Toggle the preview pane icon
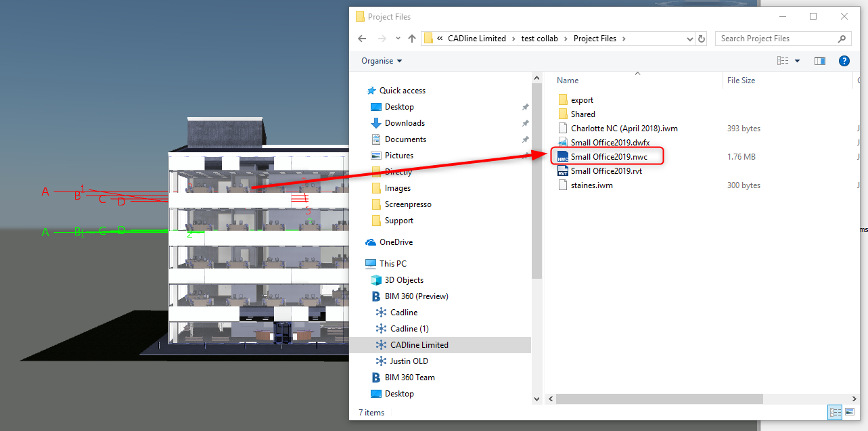The height and width of the screenshot is (431, 868). tap(820, 61)
